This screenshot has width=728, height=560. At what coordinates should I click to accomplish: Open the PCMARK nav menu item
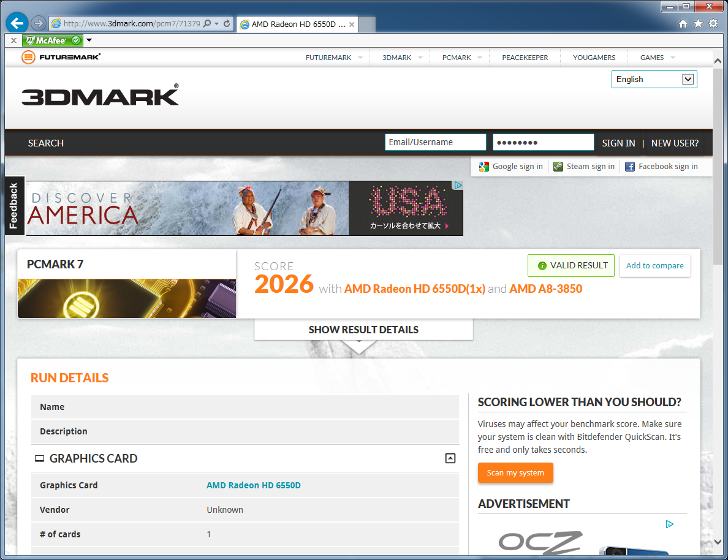[x=457, y=58]
